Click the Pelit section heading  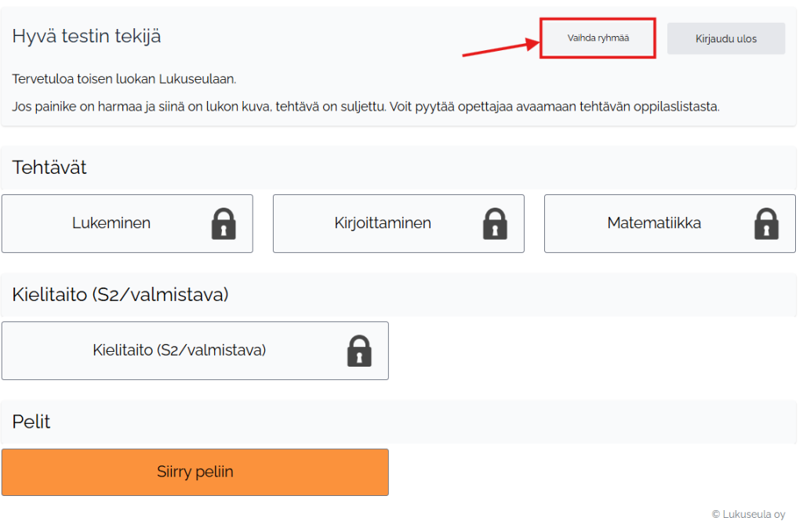(x=31, y=422)
